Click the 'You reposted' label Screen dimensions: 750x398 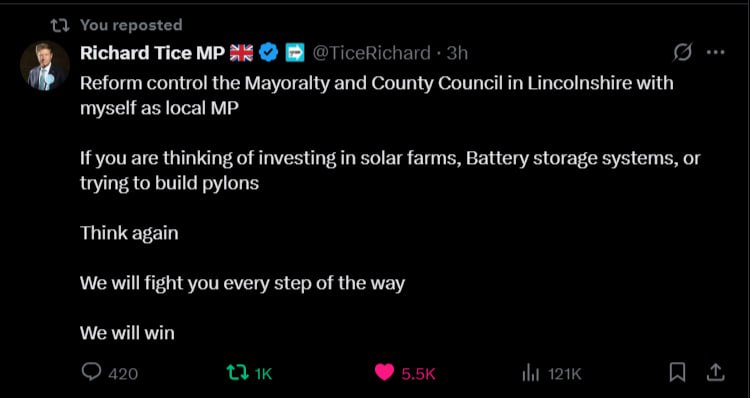coord(131,24)
